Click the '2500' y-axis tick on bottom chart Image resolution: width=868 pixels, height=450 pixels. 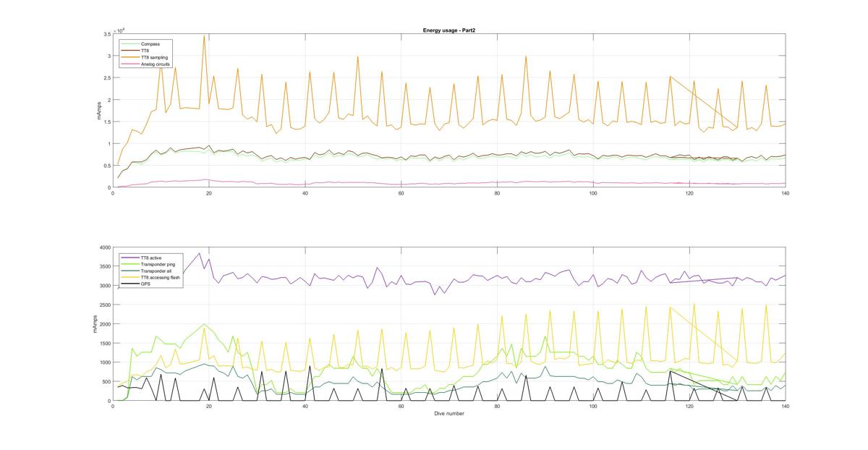tap(104, 305)
